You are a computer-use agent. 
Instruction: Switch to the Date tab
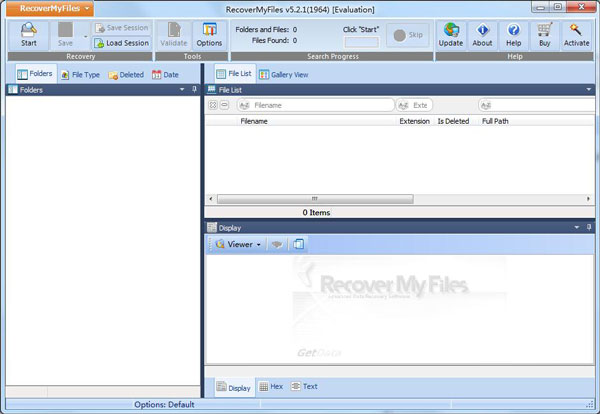point(166,75)
